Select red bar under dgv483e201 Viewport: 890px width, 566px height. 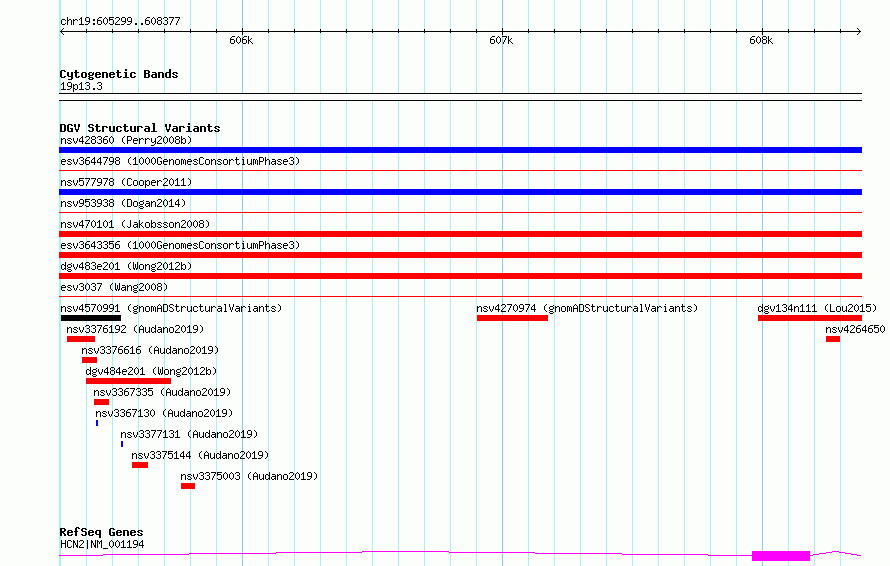tap(460, 276)
